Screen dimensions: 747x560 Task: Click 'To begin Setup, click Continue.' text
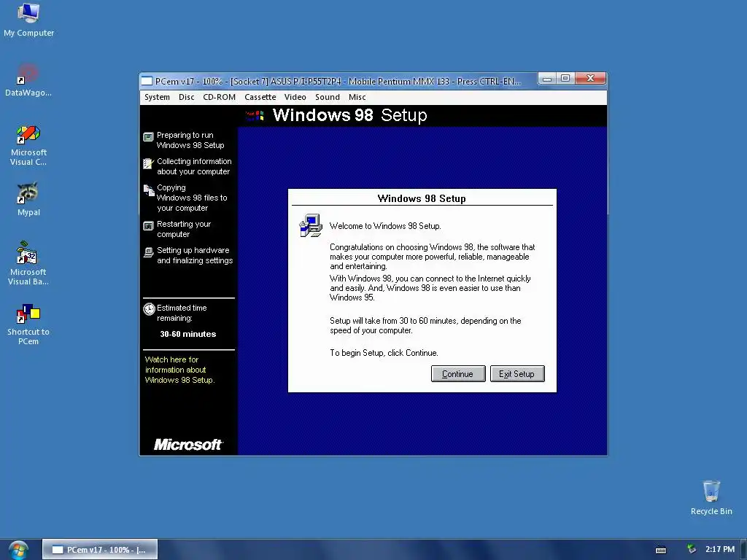(x=384, y=353)
